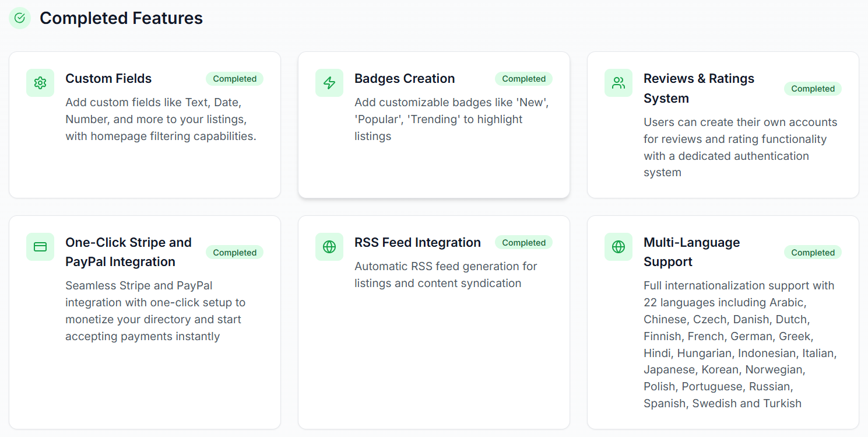Open the Custom Fields feature title
The image size is (868, 437).
pyautogui.click(x=108, y=79)
